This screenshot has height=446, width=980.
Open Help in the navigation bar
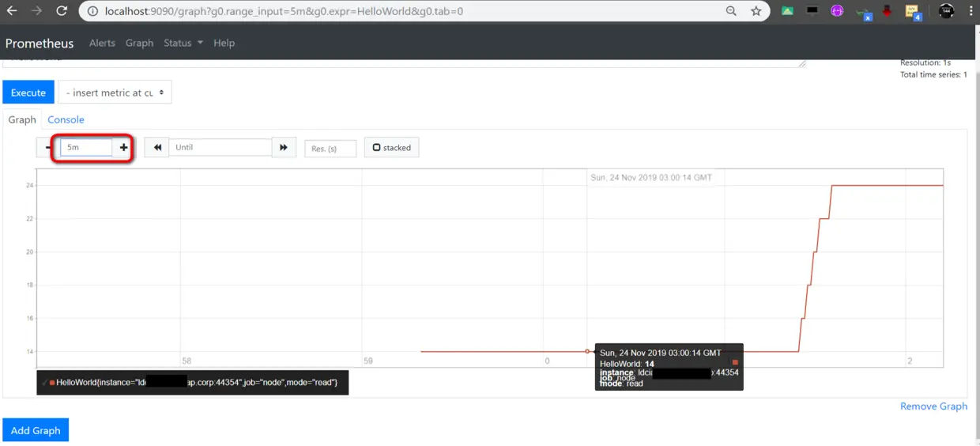[224, 43]
